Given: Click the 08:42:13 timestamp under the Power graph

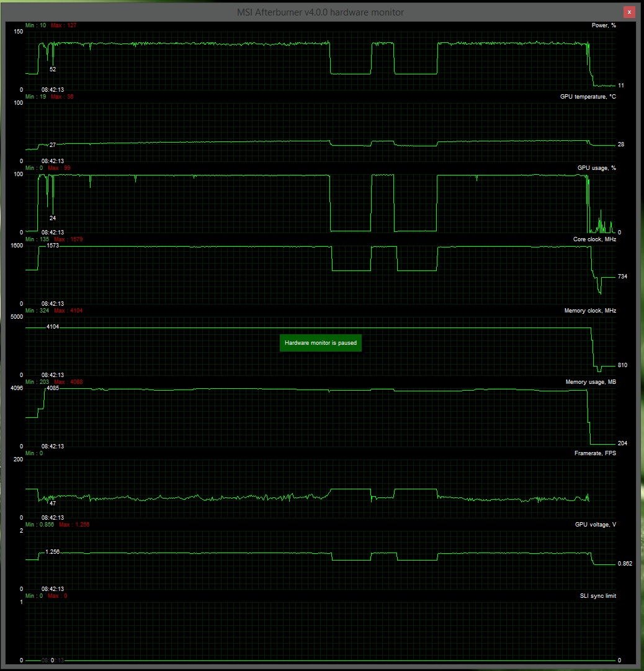Looking at the screenshot, I should pyautogui.click(x=53, y=90).
